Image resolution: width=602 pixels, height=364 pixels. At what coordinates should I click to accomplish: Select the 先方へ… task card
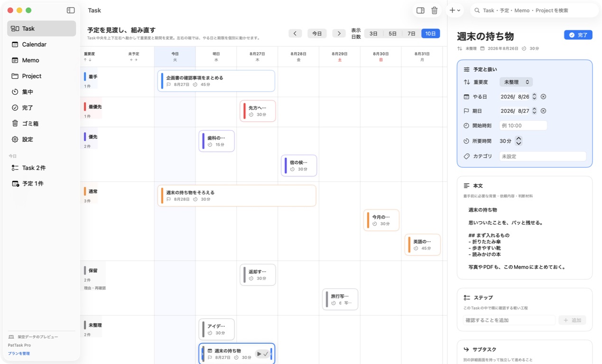[x=258, y=111]
